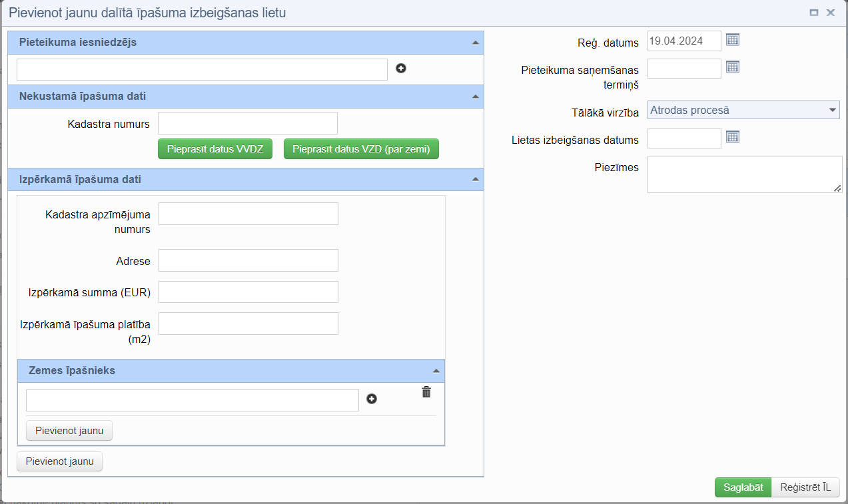Click the Reģistrēt ĪL button
The height and width of the screenshot is (504, 848).
click(805, 487)
